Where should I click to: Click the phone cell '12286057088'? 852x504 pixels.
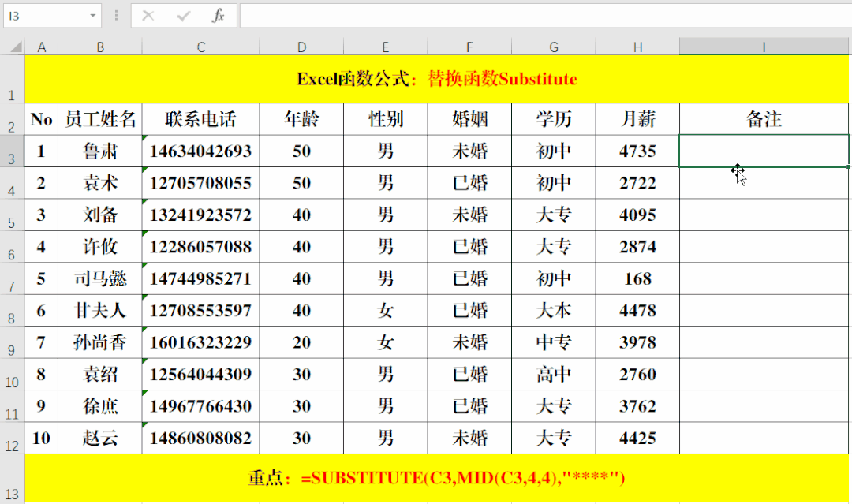tap(200, 247)
